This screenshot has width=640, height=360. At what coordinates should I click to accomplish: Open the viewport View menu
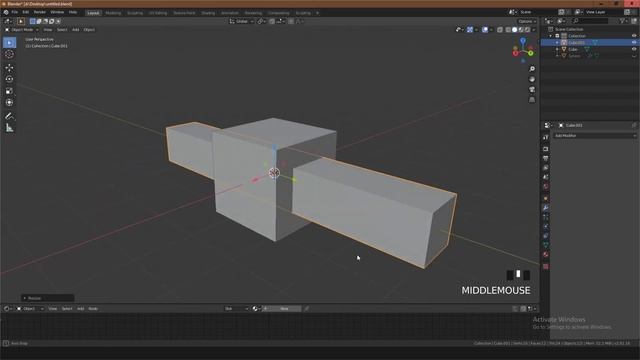pyautogui.click(x=48, y=30)
